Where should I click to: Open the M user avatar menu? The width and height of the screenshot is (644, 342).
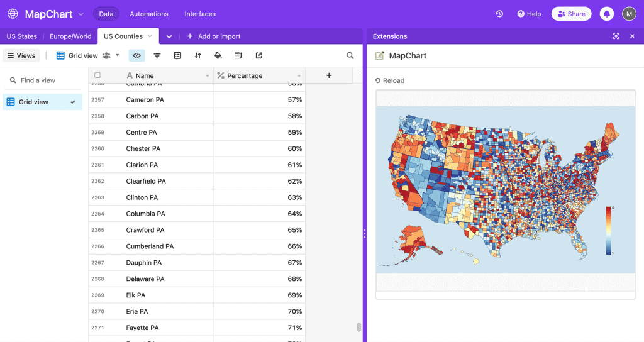(x=629, y=14)
